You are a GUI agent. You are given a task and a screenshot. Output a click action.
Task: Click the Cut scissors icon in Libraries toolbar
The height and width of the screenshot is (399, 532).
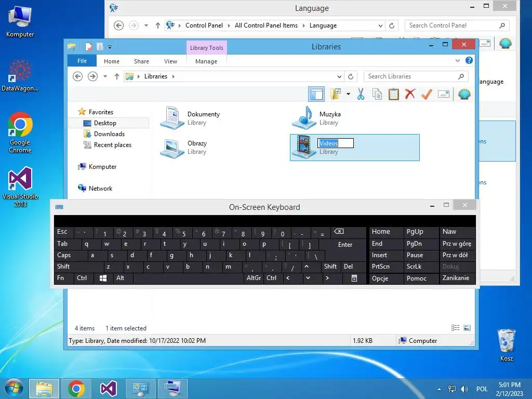[x=361, y=94]
